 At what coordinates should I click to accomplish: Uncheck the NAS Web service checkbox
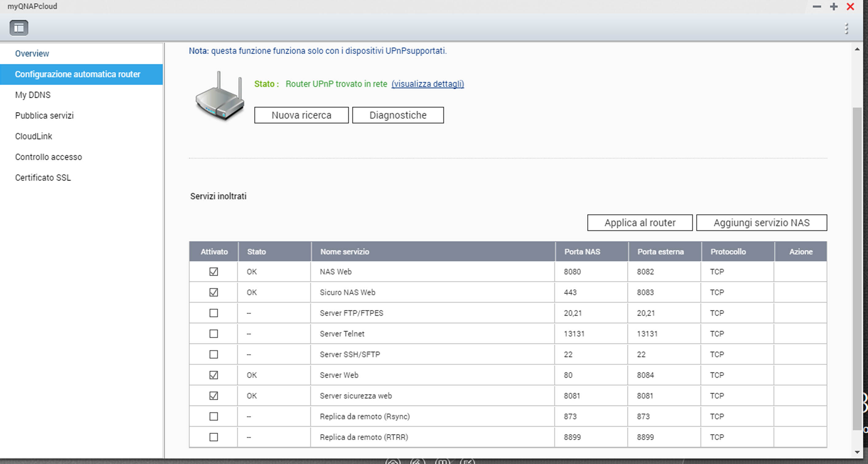pyautogui.click(x=214, y=272)
